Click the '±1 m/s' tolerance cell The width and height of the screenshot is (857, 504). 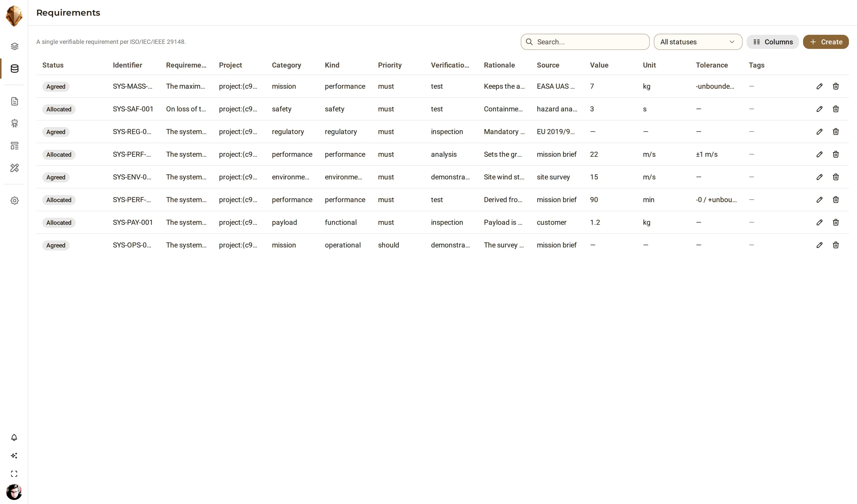706,154
